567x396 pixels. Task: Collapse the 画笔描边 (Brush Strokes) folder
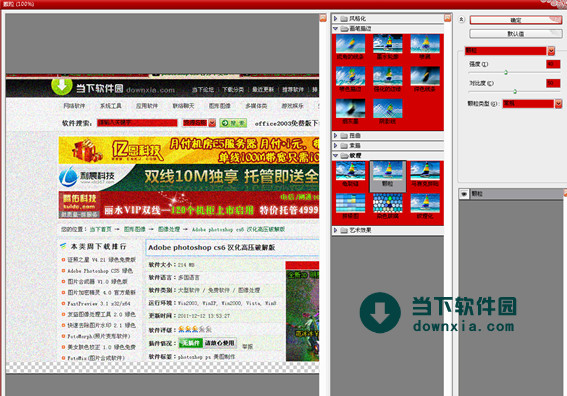click(335, 29)
